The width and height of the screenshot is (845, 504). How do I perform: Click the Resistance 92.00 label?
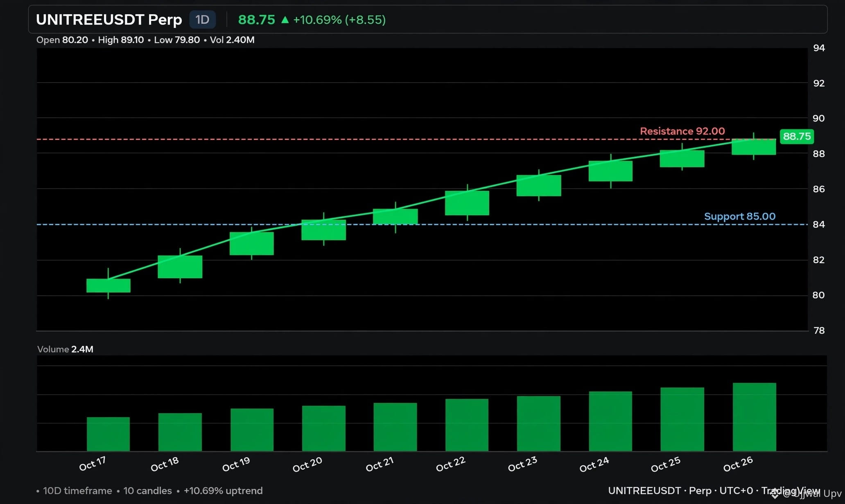click(682, 131)
